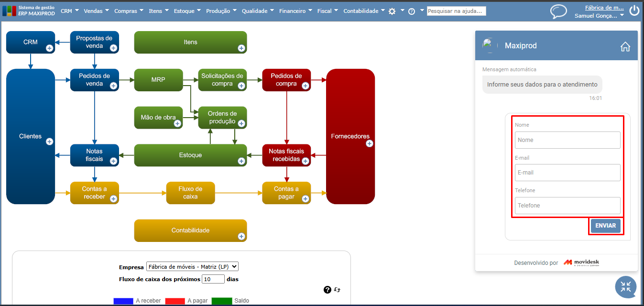
Task: Open the CRM menu
Action: [69, 11]
